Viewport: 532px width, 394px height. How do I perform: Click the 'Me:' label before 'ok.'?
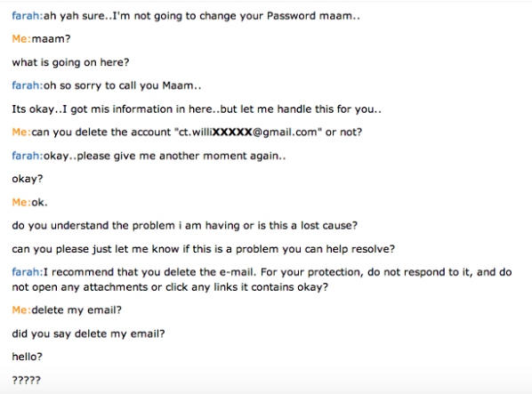21,203
